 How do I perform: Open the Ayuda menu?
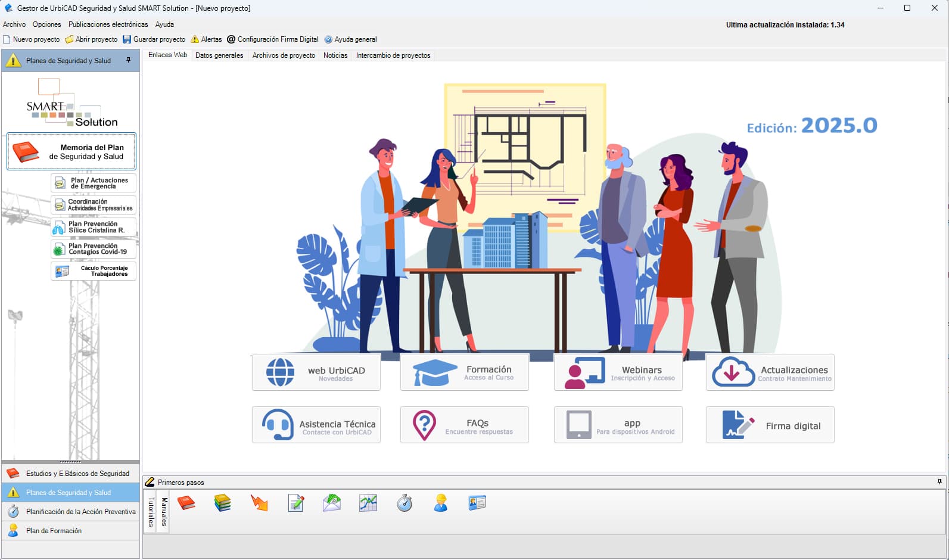point(164,24)
